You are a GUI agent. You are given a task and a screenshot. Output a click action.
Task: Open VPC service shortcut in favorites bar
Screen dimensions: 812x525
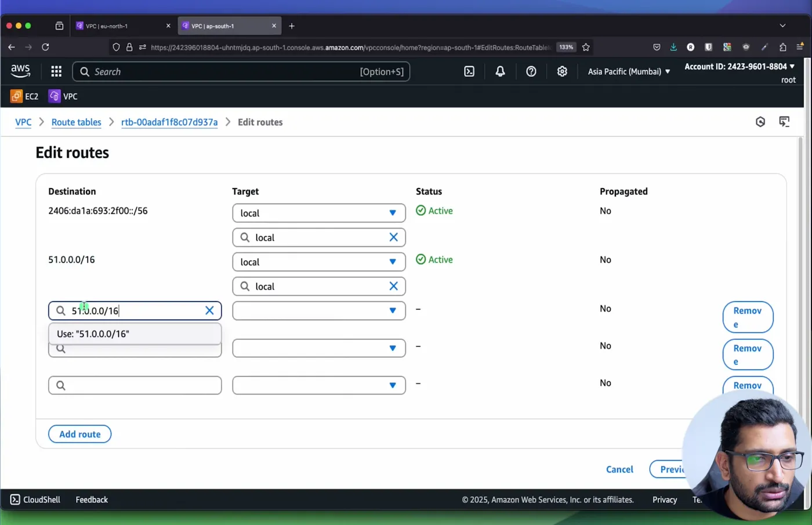pos(63,96)
